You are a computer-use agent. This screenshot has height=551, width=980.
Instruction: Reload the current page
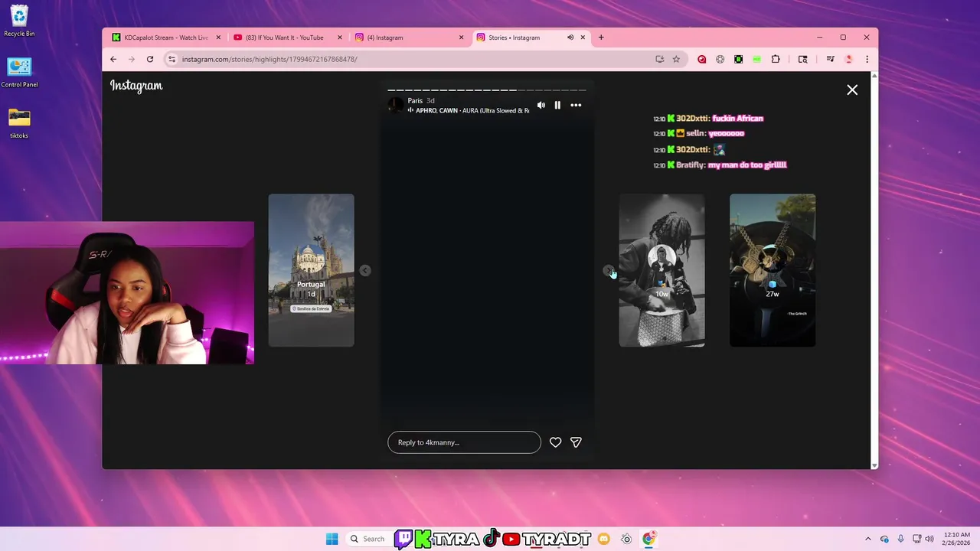(150, 59)
